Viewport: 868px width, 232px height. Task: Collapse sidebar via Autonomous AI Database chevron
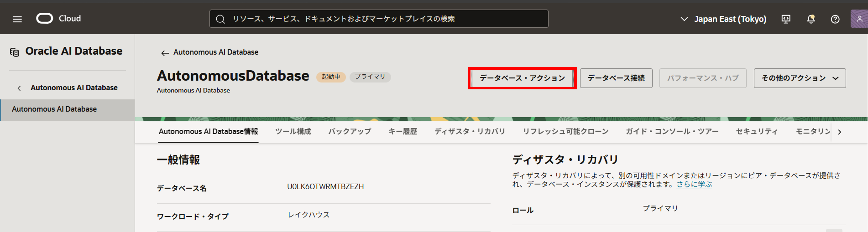(19, 88)
